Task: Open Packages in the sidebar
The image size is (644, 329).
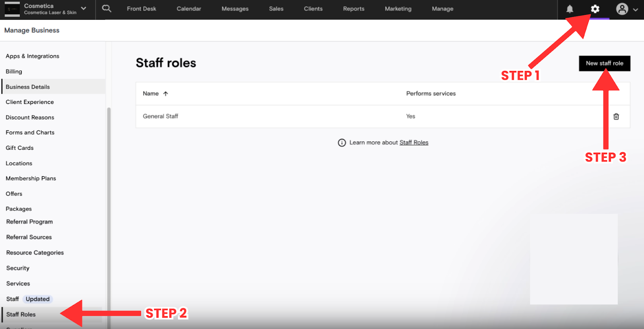Action: [19, 209]
